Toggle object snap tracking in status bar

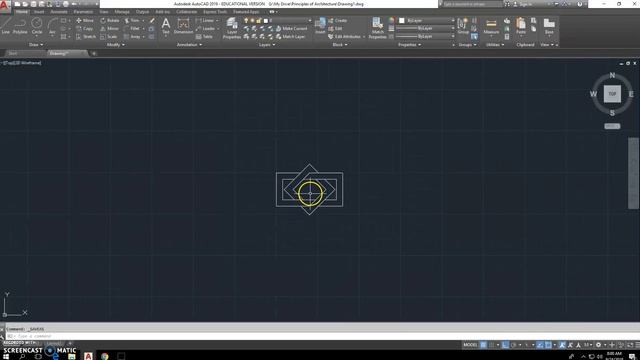pos(540,345)
